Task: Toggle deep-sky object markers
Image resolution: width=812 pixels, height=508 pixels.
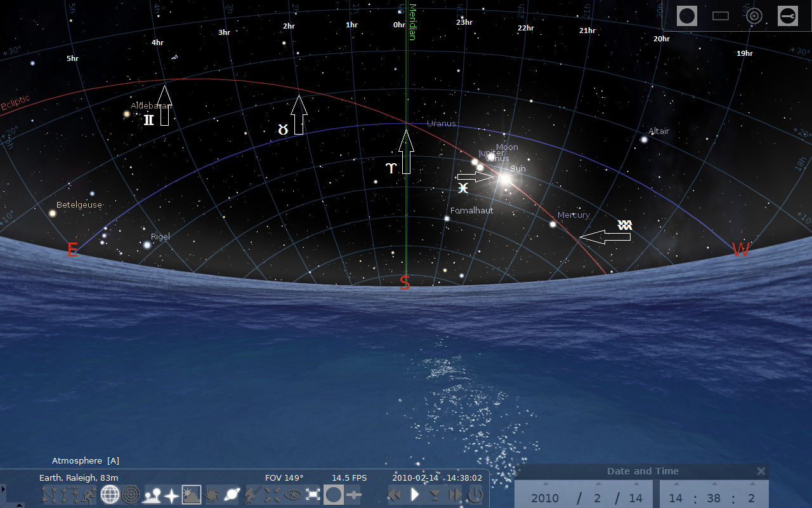Action: [x=211, y=495]
